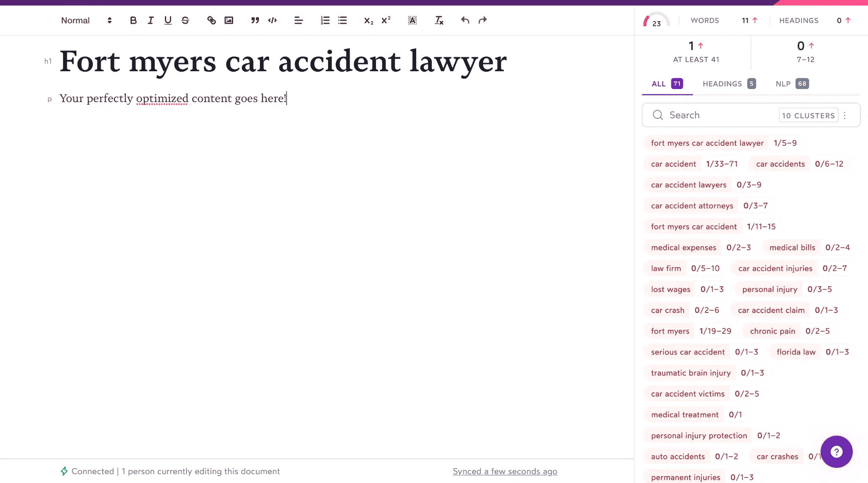The image size is (868, 483).
Task: Click the 'Connected' status text
Action: [x=92, y=471]
